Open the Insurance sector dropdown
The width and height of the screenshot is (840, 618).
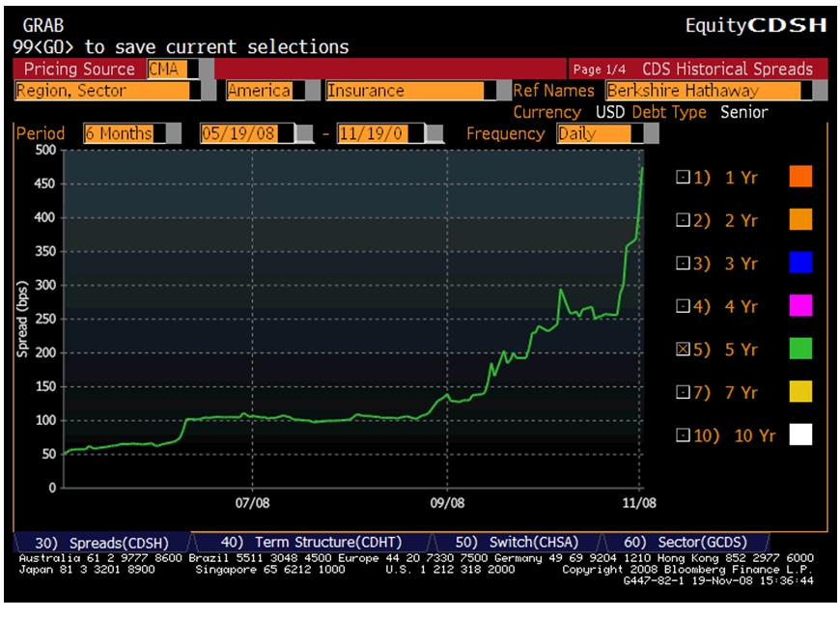pyautogui.click(x=504, y=91)
